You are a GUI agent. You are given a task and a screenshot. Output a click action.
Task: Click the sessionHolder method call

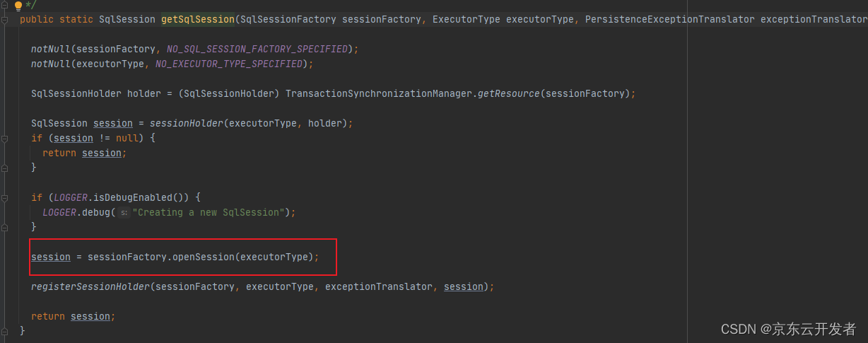pyautogui.click(x=186, y=123)
